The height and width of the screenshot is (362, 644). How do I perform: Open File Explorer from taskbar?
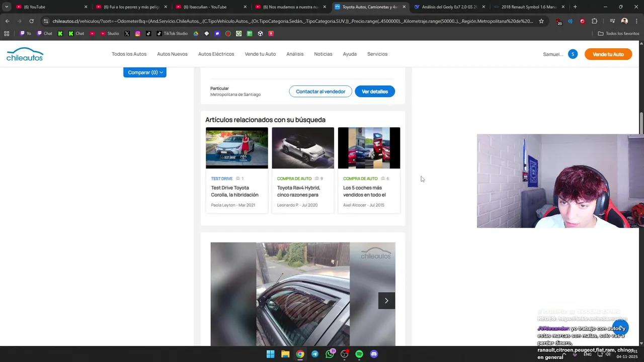pos(285,354)
